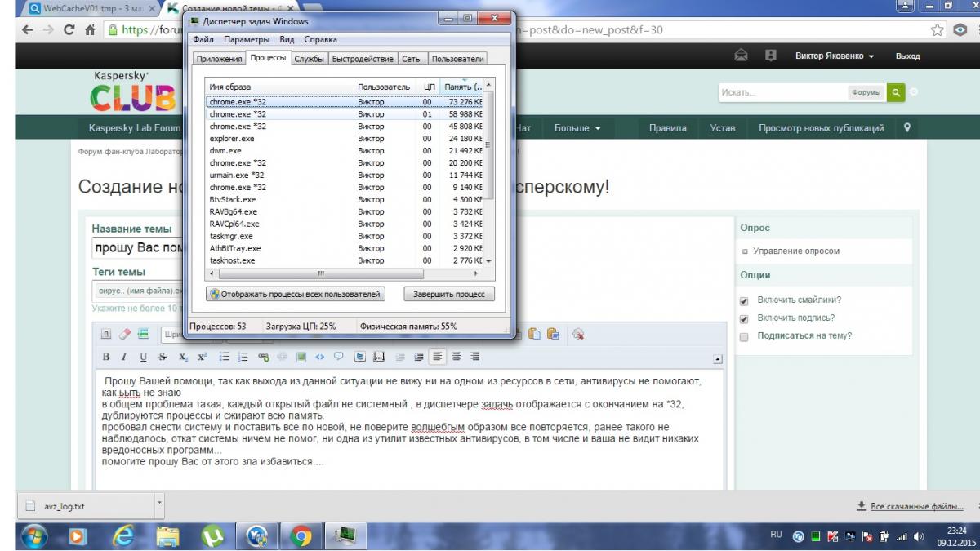Bookmark this page with the star icon
The image size is (980, 551).
point(938,29)
